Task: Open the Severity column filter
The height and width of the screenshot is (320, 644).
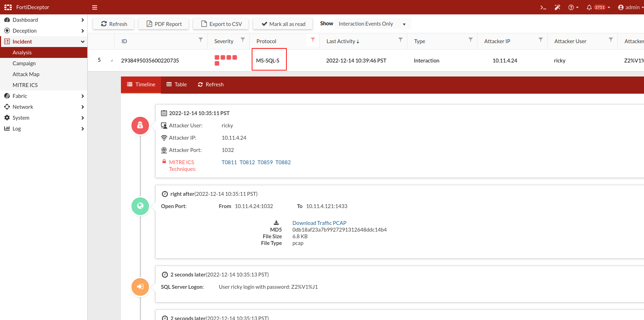Action: [x=243, y=40]
